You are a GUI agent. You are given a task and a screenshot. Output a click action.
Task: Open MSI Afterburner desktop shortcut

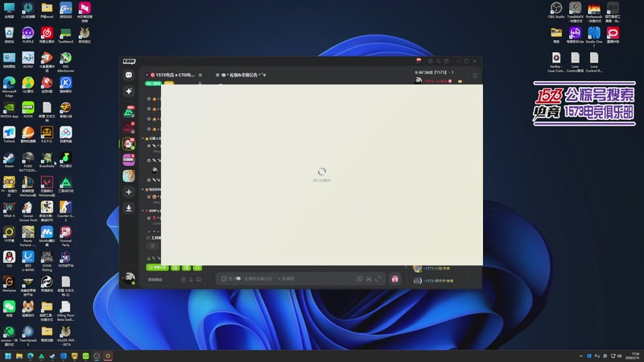point(66,62)
